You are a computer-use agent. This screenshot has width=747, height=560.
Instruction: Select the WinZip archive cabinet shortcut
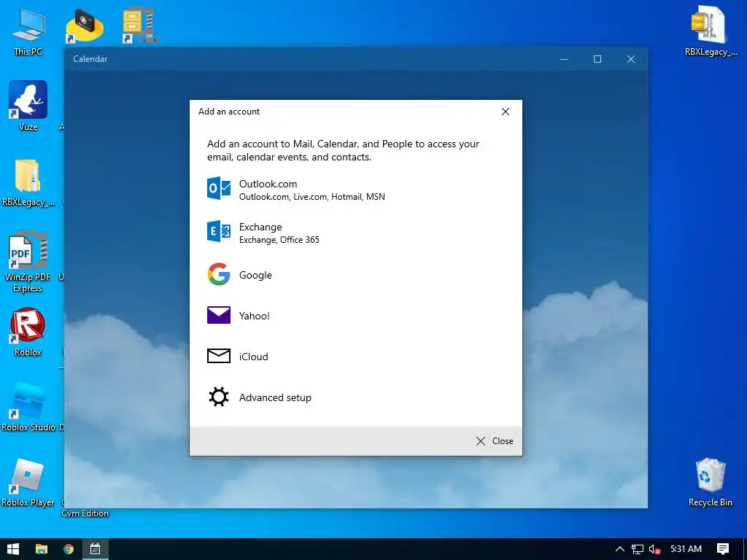pyautogui.click(x=139, y=26)
